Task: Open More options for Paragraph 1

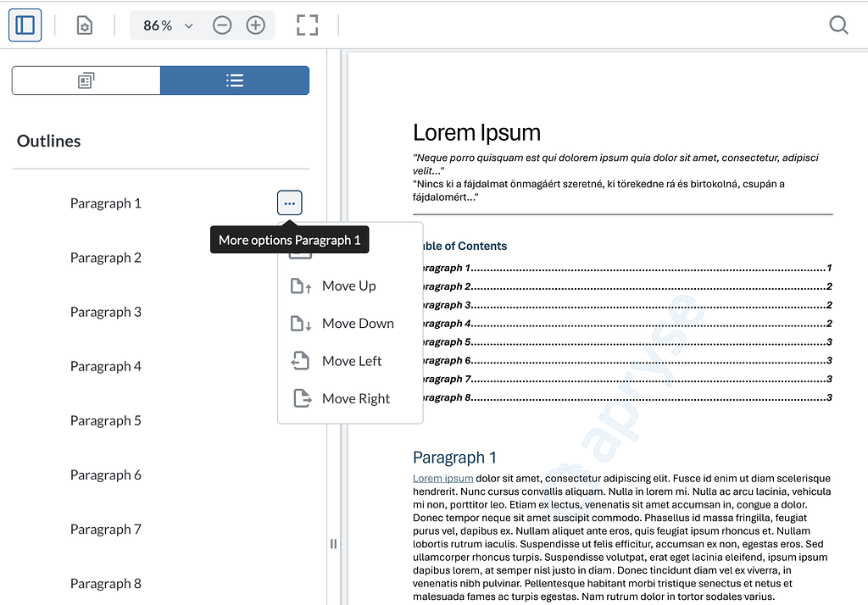Action: (289, 203)
